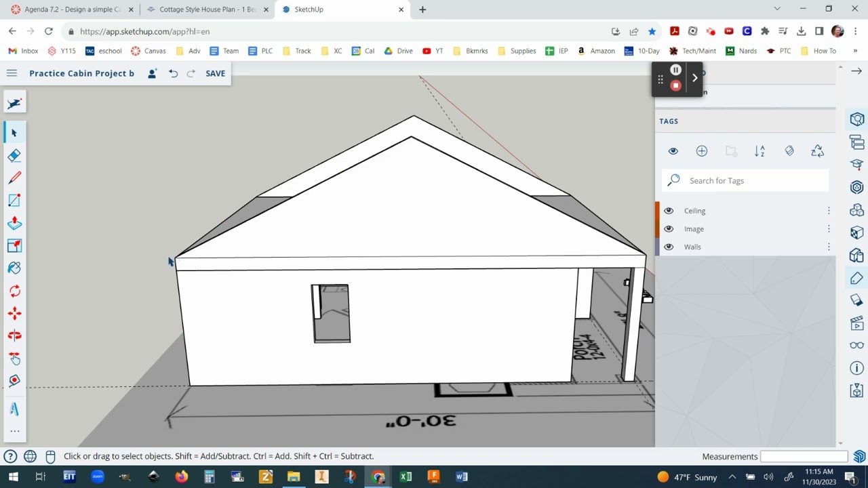The width and height of the screenshot is (868, 488).
Task: Open the hamburger main menu
Action: click(12, 73)
